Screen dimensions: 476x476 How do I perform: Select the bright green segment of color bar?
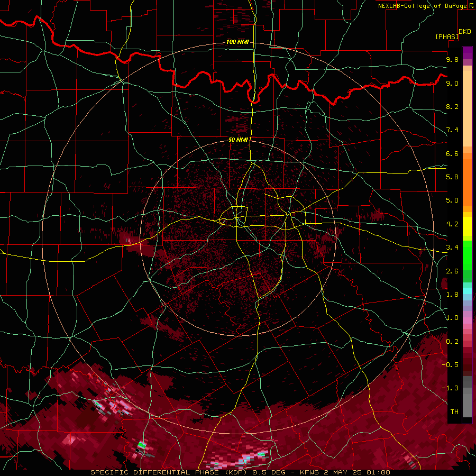click(x=467, y=255)
